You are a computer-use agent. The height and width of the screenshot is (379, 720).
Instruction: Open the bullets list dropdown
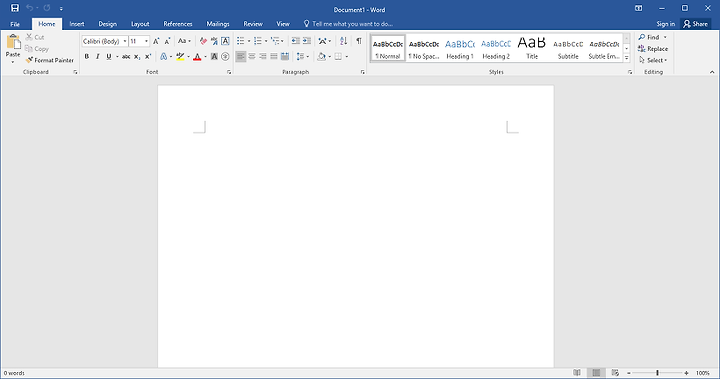[x=249, y=41]
